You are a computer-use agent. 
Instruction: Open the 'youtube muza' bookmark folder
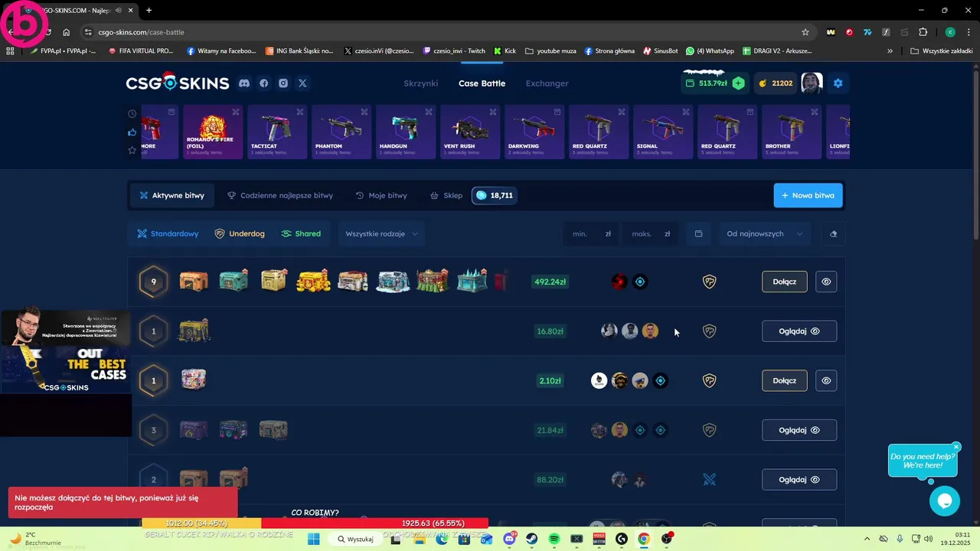tap(550, 51)
